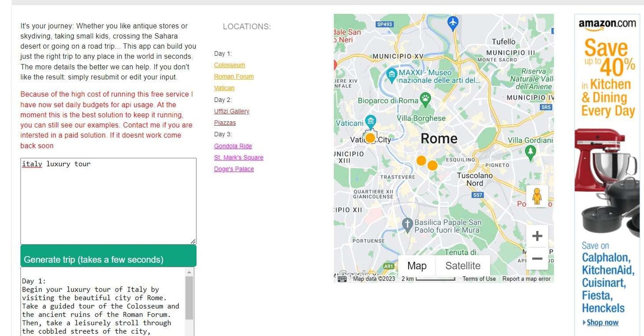Click the trip description text input
The width and height of the screenshot is (644, 336).
pyautogui.click(x=108, y=201)
